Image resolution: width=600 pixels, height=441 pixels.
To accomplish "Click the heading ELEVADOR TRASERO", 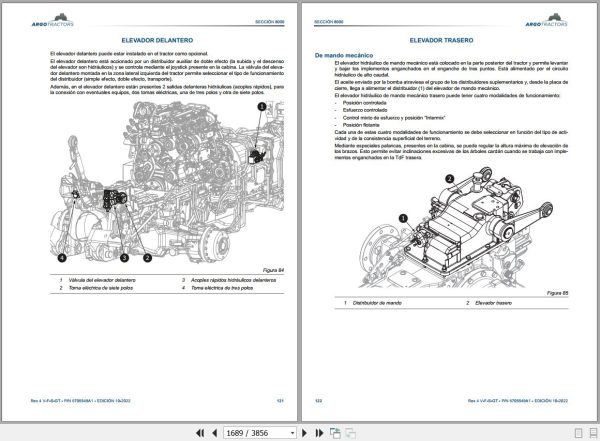I will point(441,40).
